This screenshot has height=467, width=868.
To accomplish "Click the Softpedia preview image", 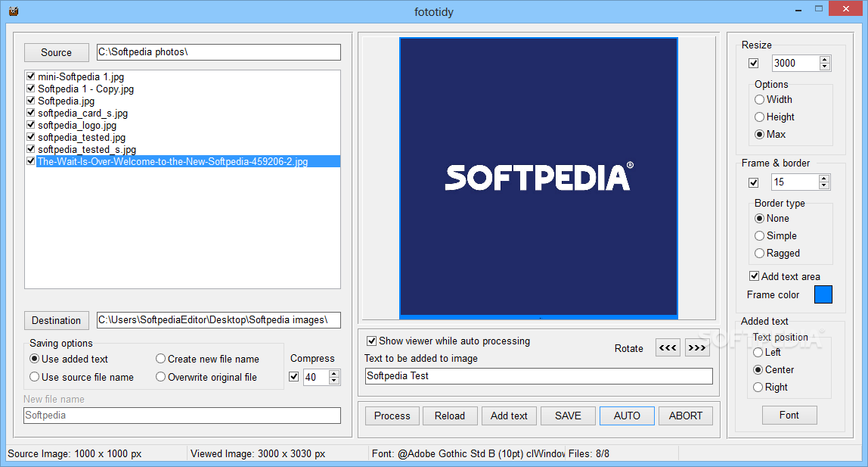I will 538,177.
